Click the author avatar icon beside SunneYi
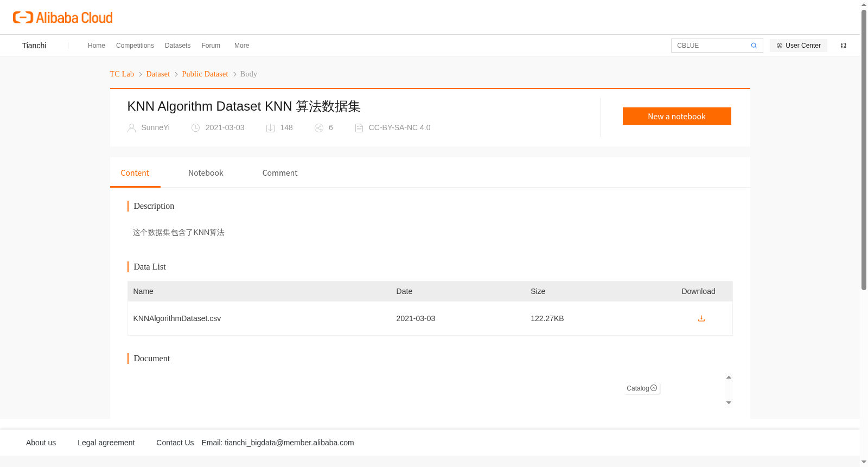Screen dimensions: 868x467 131,128
